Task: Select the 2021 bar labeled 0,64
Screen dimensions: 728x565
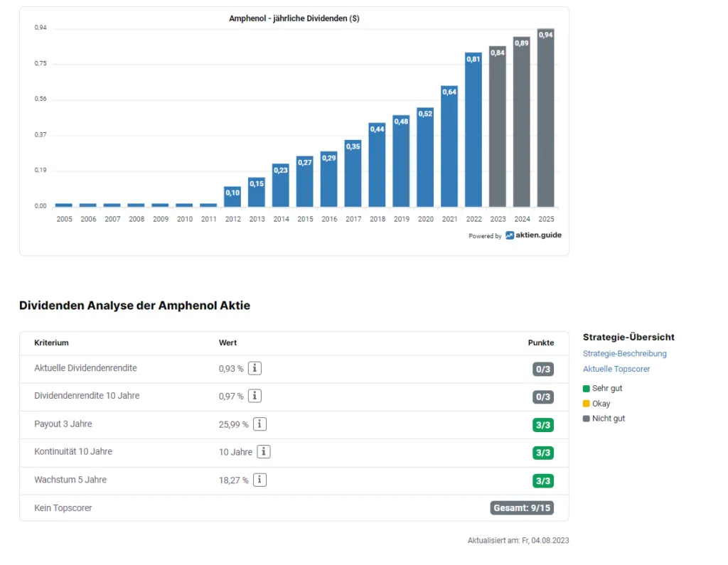Action: point(449,146)
